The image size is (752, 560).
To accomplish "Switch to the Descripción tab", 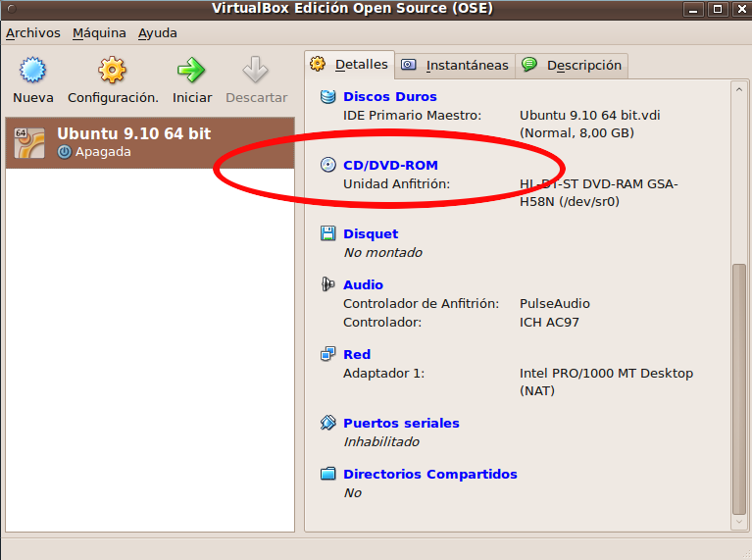I will [x=572, y=66].
